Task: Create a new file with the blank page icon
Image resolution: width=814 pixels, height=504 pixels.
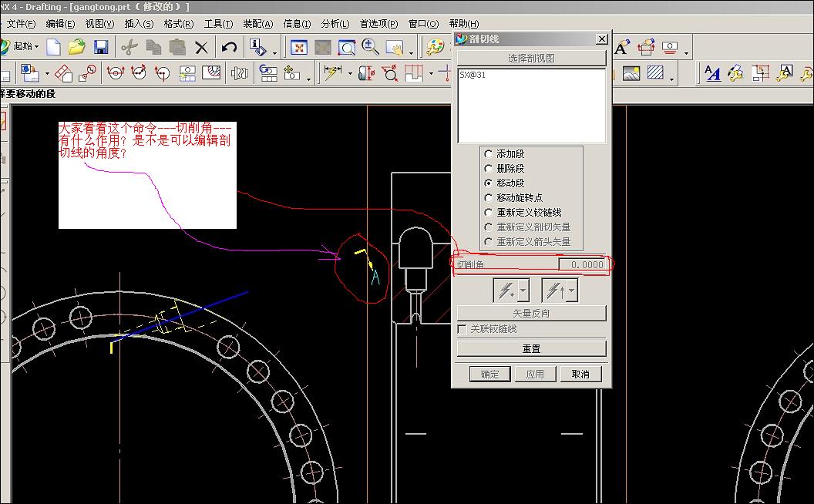Action: pos(53,47)
